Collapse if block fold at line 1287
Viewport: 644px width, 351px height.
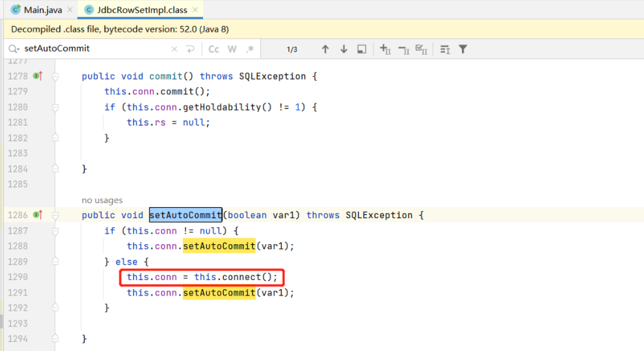pyautogui.click(x=55, y=231)
